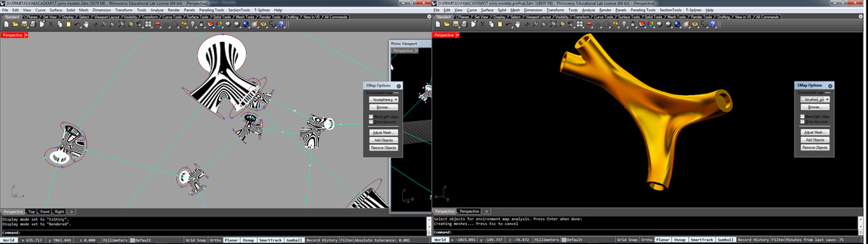The image size is (868, 244).
Task: Select Pan hand tool in left Rhino toolbar
Action: [x=86, y=24]
